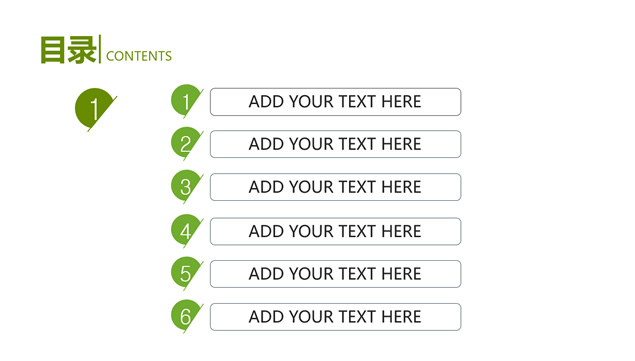Screen dimensions: 635x361
Task: Click the 目 character in the title
Action: pyautogui.click(x=53, y=50)
